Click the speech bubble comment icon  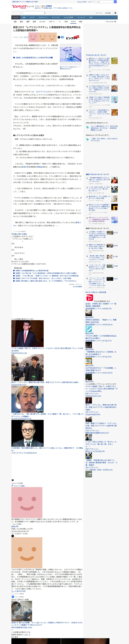(13, 480)
